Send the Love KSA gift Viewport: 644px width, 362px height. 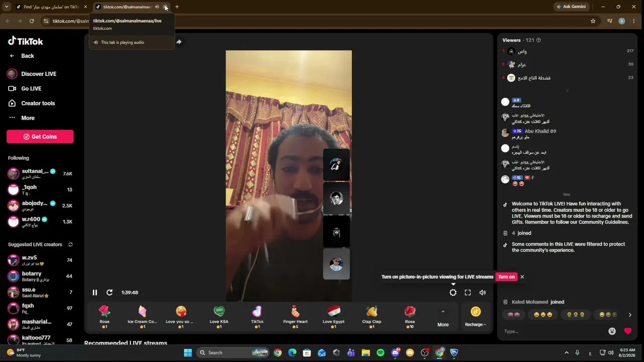coord(219,317)
